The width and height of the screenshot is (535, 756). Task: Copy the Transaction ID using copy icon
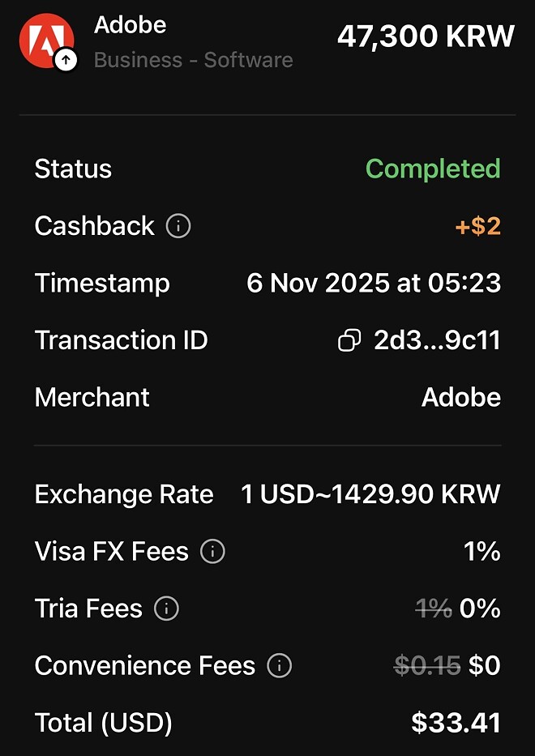pyautogui.click(x=349, y=341)
